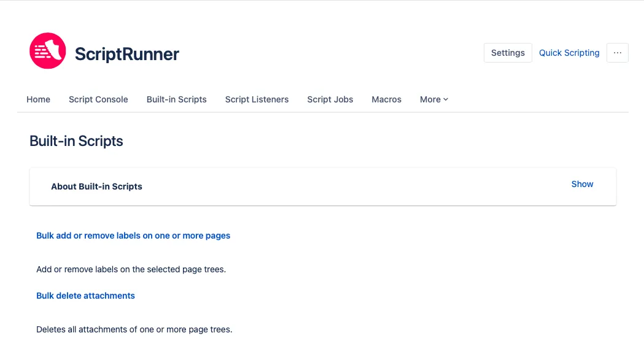Click the Built-in Scripts page heading
The image size is (644, 341).
(76, 141)
